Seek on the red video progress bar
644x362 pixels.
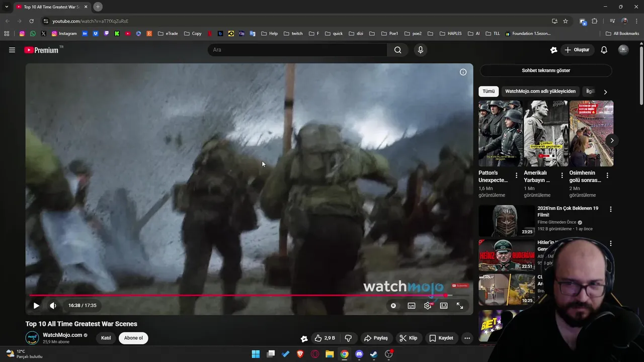tap(249, 295)
